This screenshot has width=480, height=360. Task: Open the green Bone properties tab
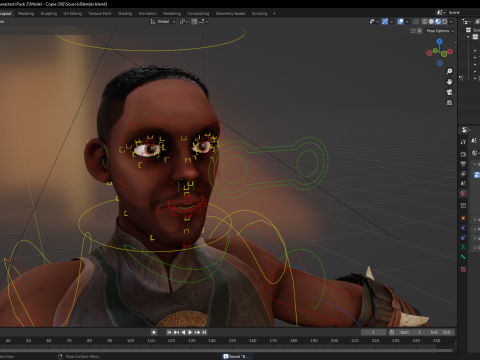(463, 257)
